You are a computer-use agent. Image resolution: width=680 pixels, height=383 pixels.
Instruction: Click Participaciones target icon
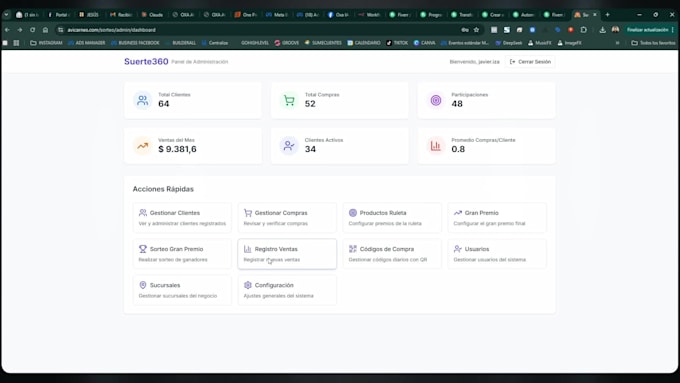click(436, 100)
